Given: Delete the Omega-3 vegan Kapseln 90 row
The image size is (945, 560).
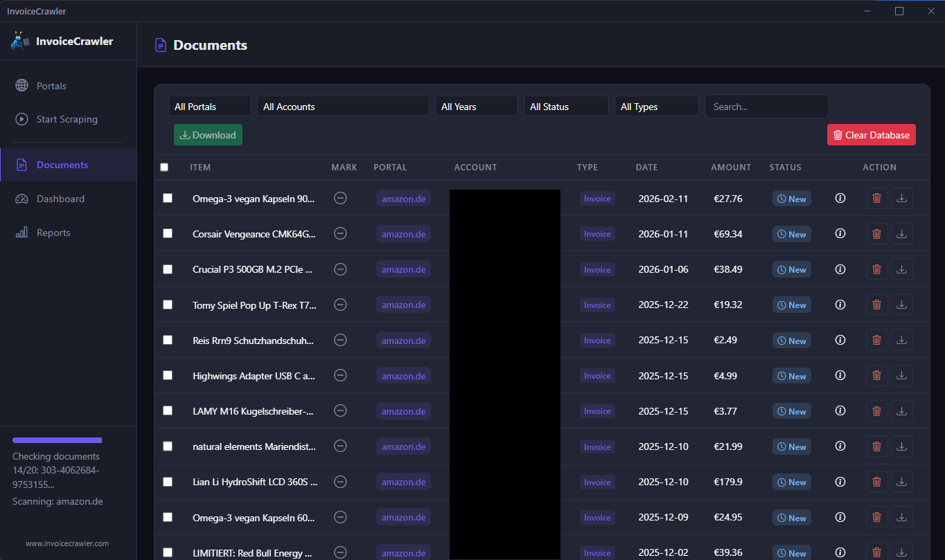Looking at the screenshot, I should (876, 199).
